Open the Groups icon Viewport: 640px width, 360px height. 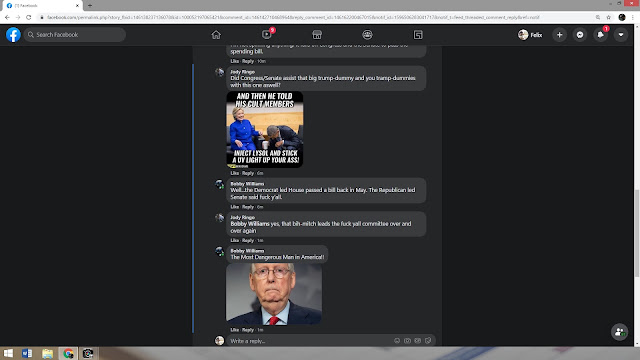[367, 35]
